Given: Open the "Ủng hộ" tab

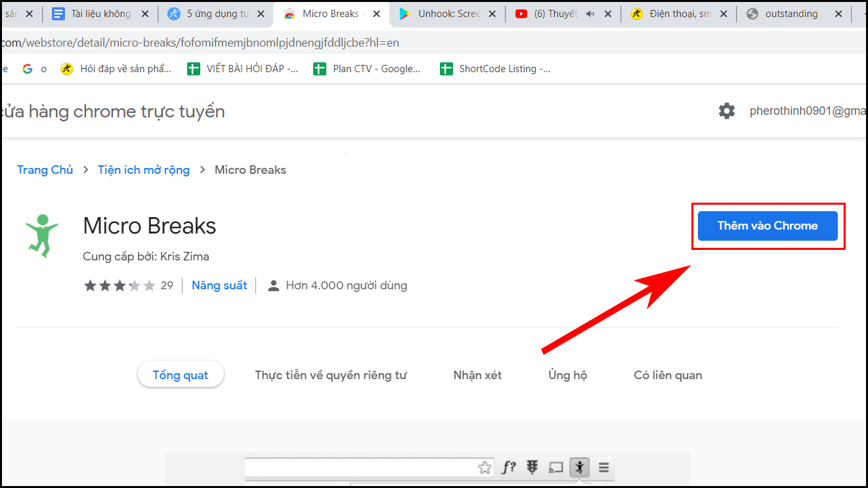Looking at the screenshot, I should (x=568, y=375).
